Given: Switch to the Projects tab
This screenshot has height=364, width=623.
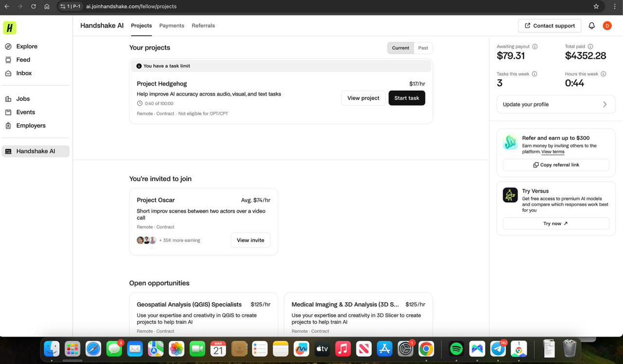Looking at the screenshot, I should coord(141,25).
